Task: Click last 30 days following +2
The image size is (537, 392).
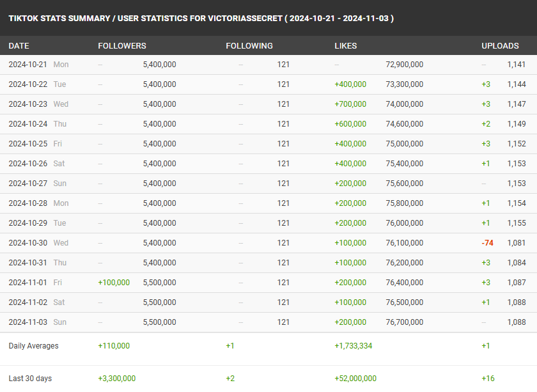Action: [230, 379]
